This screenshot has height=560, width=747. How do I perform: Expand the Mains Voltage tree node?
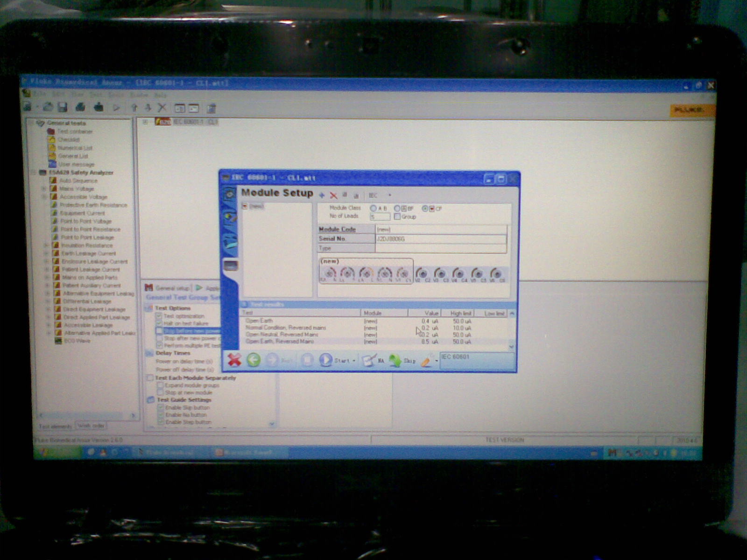click(x=44, y=189)
